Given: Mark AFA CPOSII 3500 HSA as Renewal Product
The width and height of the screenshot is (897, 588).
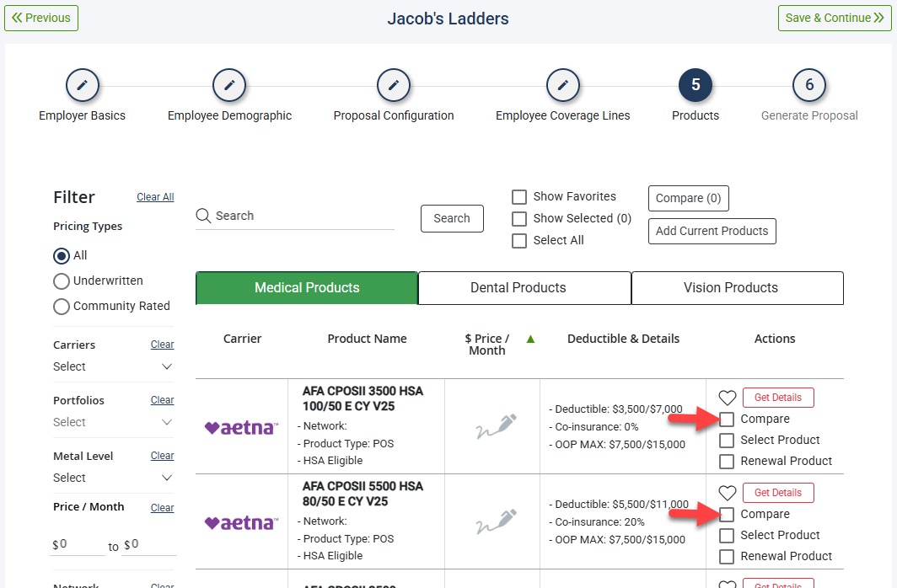Looking at the screenshot, I should coord(727,461).
